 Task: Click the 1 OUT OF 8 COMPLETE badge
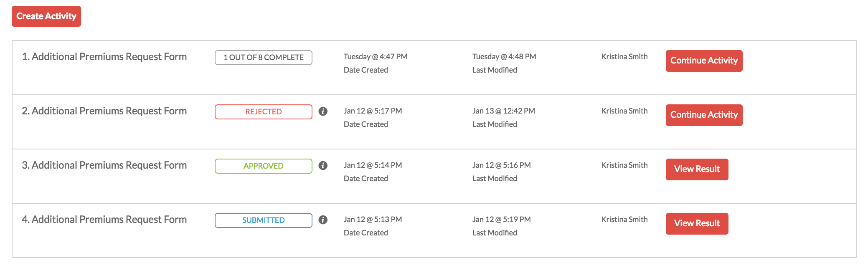[x=264, y=58]
